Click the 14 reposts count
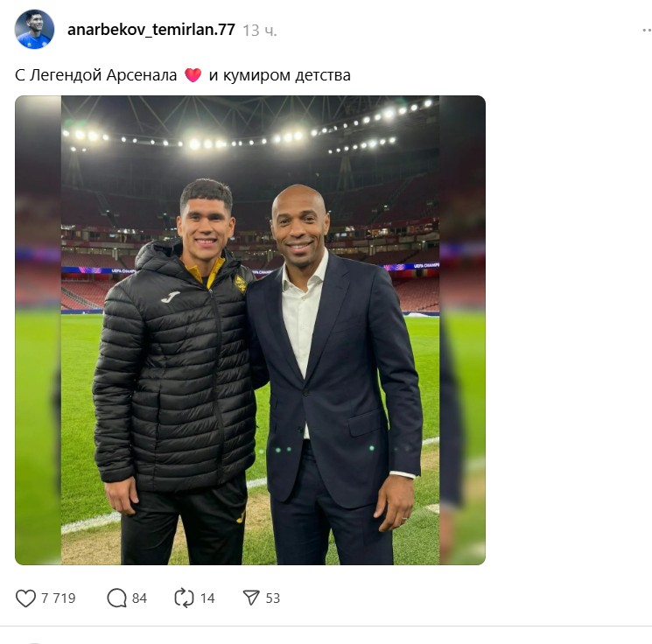 (207, 598)
